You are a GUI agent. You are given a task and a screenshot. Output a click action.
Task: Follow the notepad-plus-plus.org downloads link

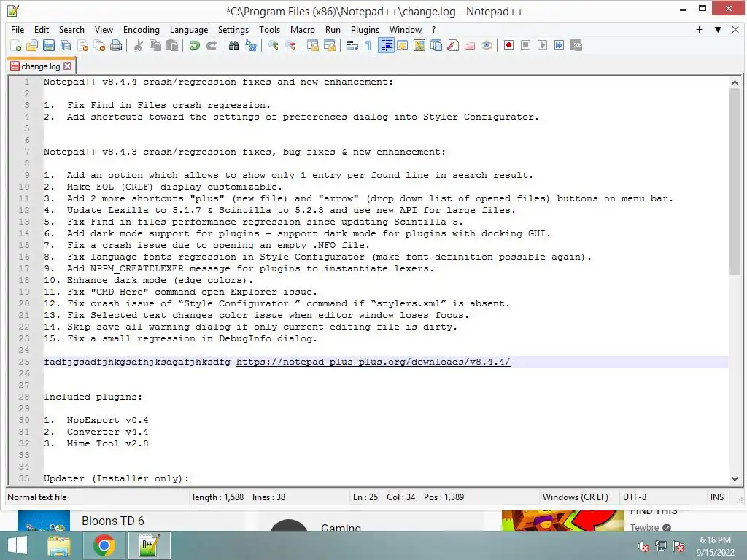pos(373,362)
